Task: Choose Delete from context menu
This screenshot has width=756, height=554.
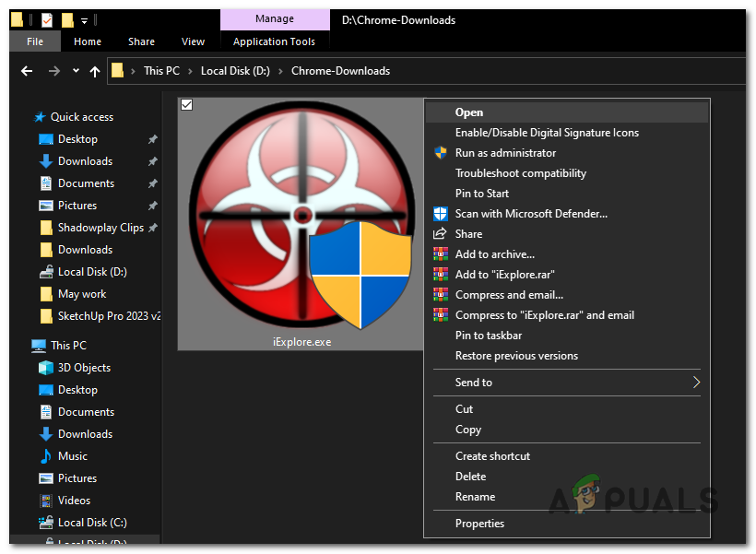Action: coord(566,477)
